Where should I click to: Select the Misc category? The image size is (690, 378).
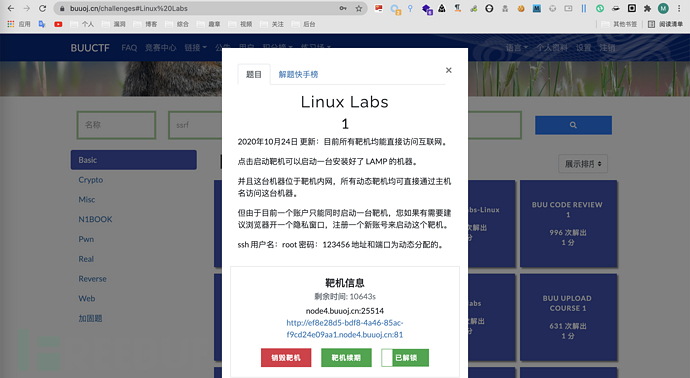(x=87, y=199)
